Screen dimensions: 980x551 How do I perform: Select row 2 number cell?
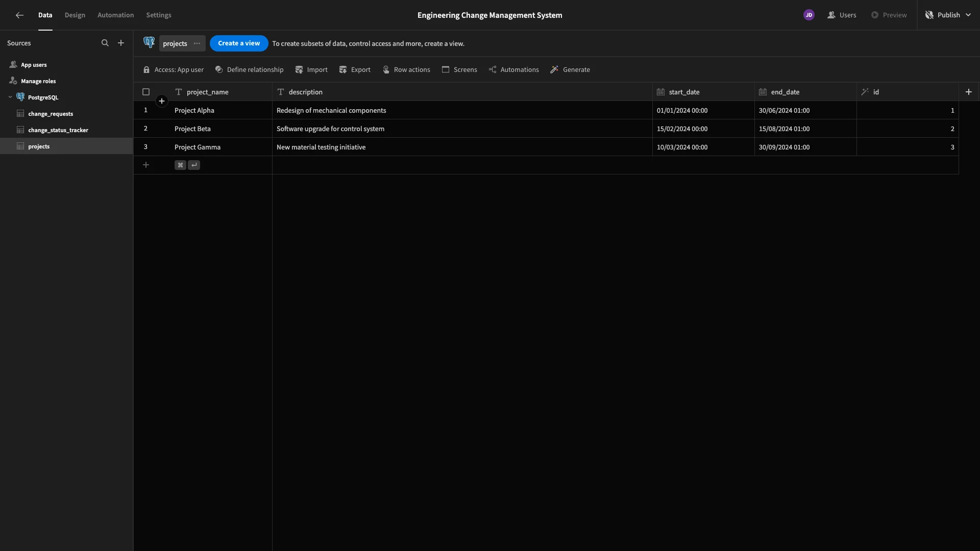click(x=145, y=129)
